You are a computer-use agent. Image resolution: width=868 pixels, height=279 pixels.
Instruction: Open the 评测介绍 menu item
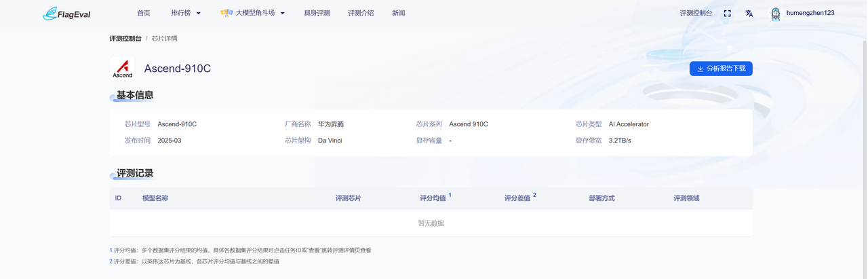tap(361, 14)
